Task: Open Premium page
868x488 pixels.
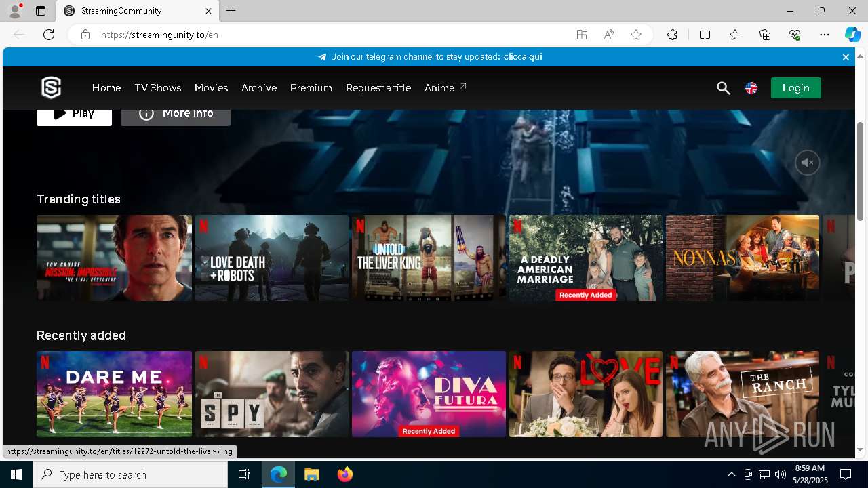Action: click(x=311, y=88)
